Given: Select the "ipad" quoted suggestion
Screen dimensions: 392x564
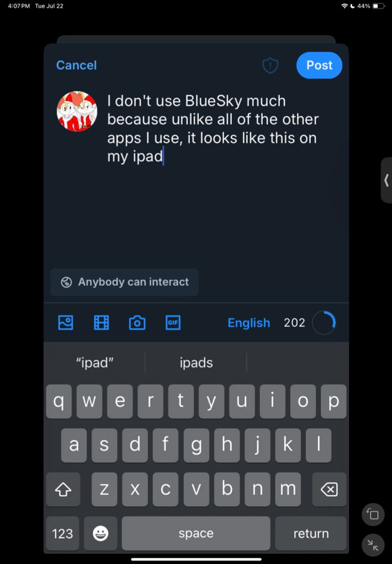Looking at the screenshot, I should [95, 363].
